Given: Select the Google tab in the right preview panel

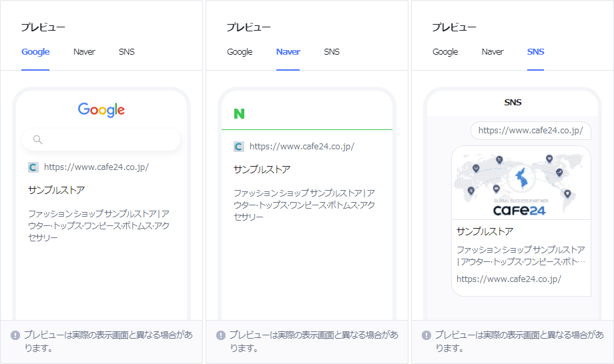Looking at the screenshot, I should [x=445, y=51].
